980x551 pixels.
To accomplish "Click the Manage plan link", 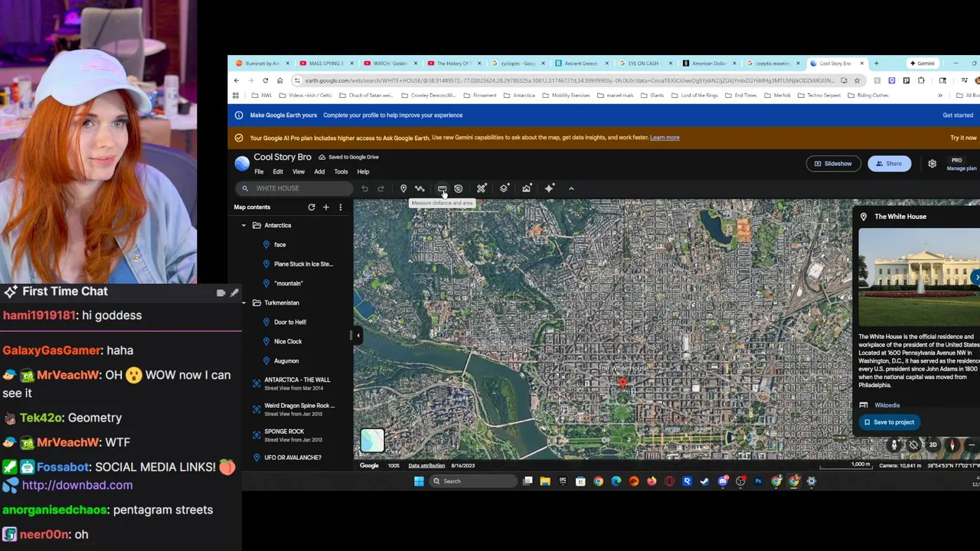I will [962, 168].
